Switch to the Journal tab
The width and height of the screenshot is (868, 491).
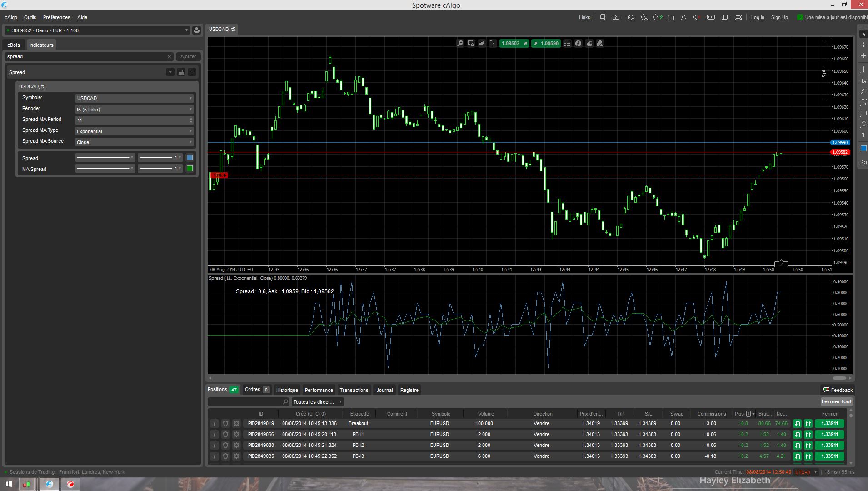coord(384,390)
